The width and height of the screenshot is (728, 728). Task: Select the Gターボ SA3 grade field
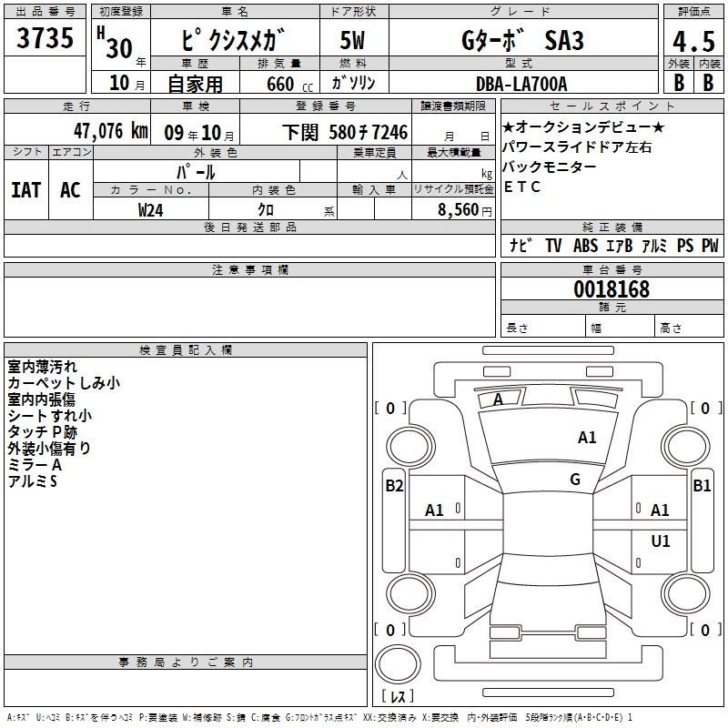(x=521, y=40)
